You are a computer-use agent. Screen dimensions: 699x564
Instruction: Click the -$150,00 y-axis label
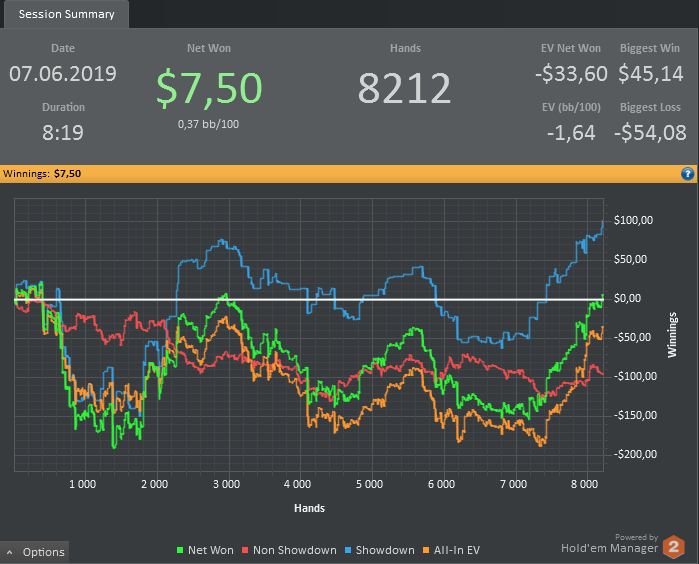pos(635,415)
